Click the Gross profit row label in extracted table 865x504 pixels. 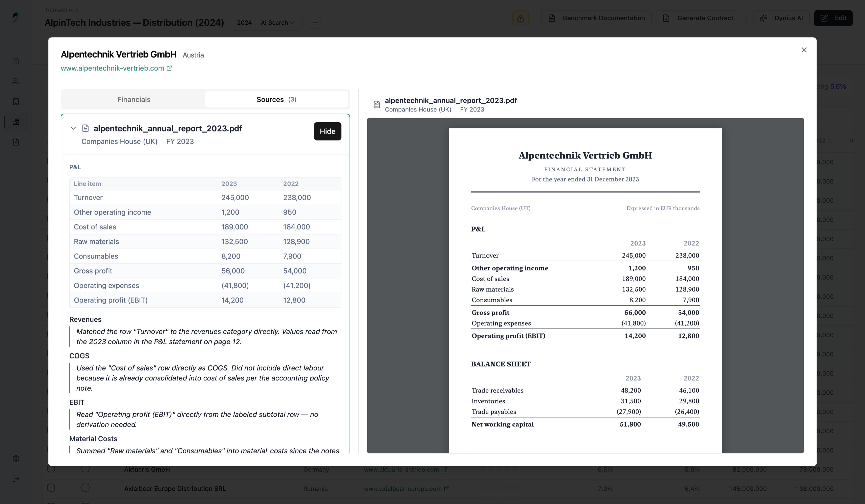[x=93, y=271]
